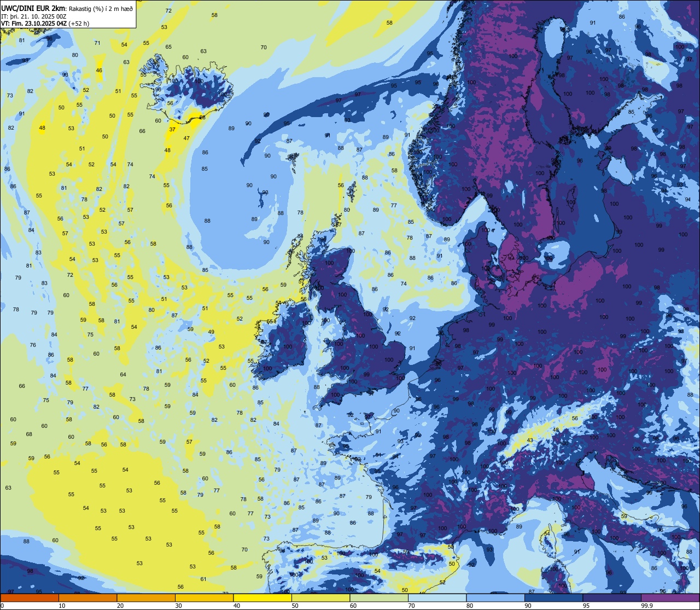Click the '99.9' legend tick label

click(647, 606)
